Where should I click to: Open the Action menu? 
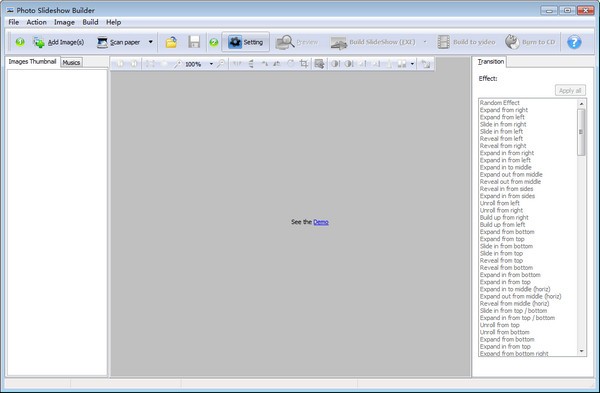coord(36,22)
